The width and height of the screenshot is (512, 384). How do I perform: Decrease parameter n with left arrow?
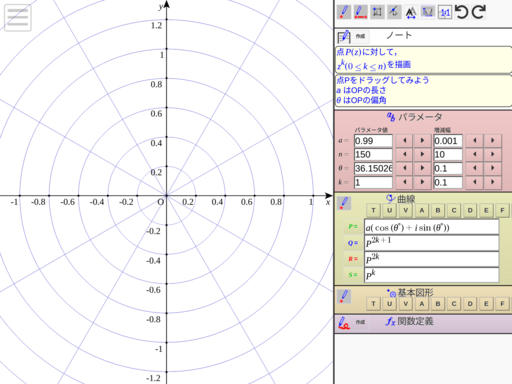point(404,154)
